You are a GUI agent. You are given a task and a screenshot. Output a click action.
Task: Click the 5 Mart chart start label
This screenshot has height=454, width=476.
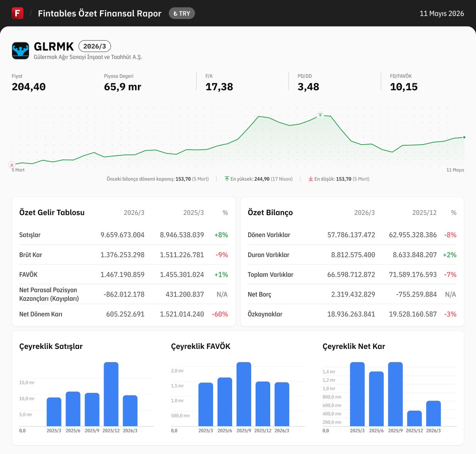pos(18,170)
